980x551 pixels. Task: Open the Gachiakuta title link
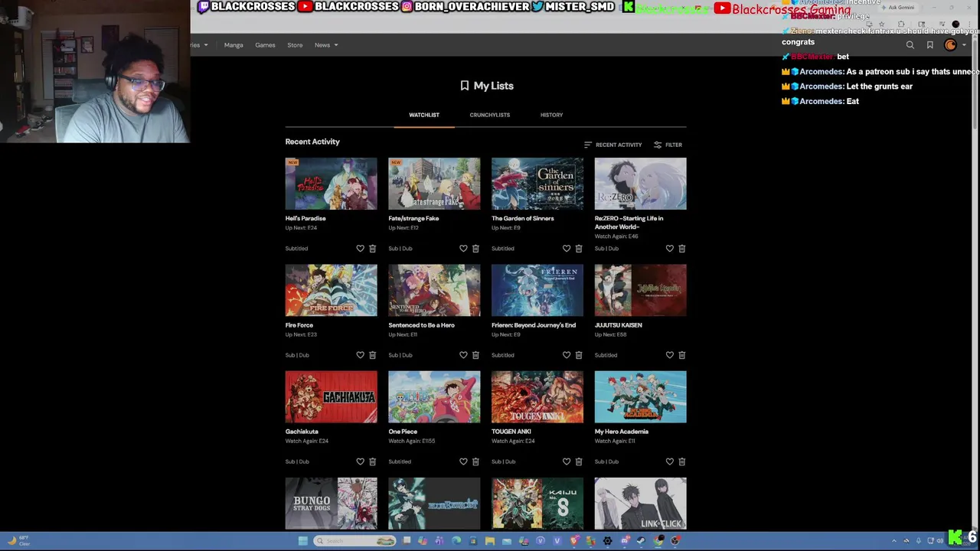[x=302, y=432]
